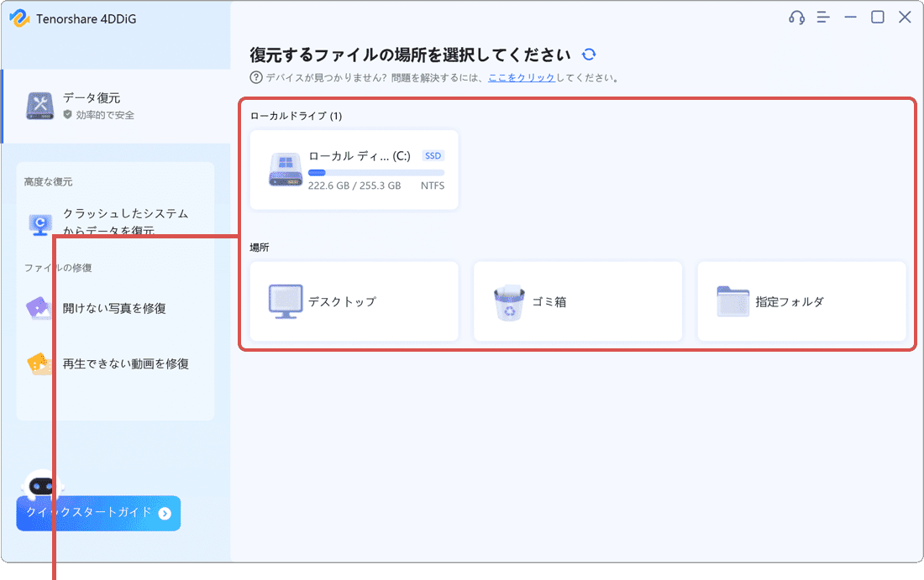Open the クイックスタートガイド guide
This screenshot has width=924, height=580.
coord(97,513)
